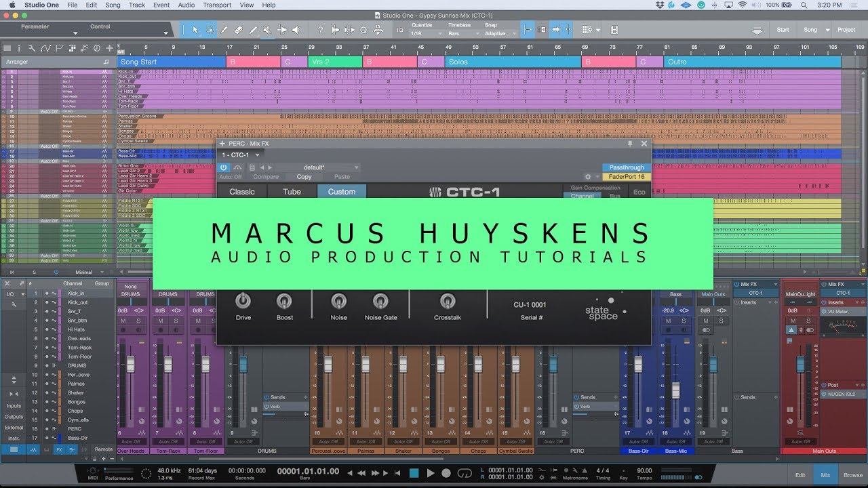Open the tempo track clock icon
Image resolution: width=868 pixels, height=488 pixels.
(x=96, y=48)
